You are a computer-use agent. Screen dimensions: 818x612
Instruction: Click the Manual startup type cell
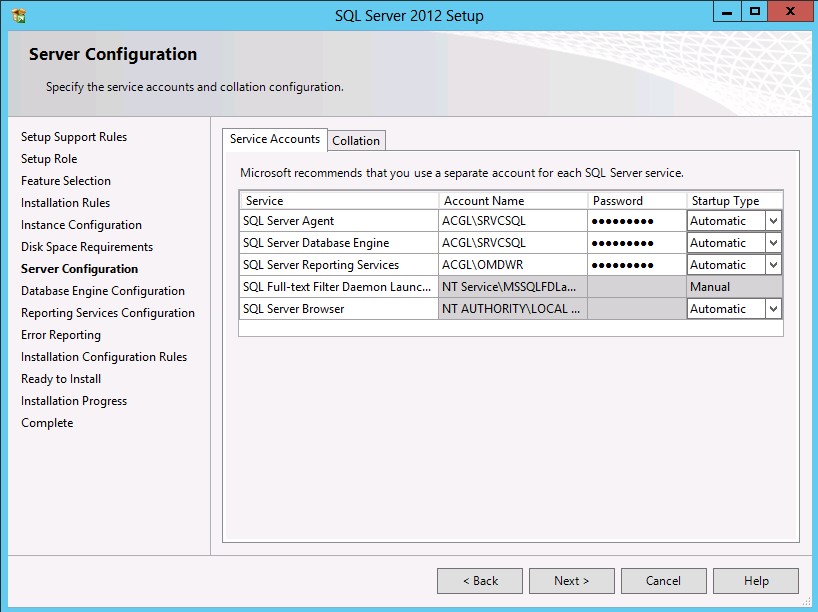pyautogui.click(x=735, y=286)
